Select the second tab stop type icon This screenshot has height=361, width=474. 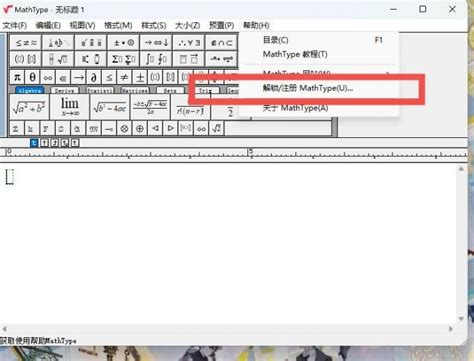pyautogui.click(x=44, y=143)
